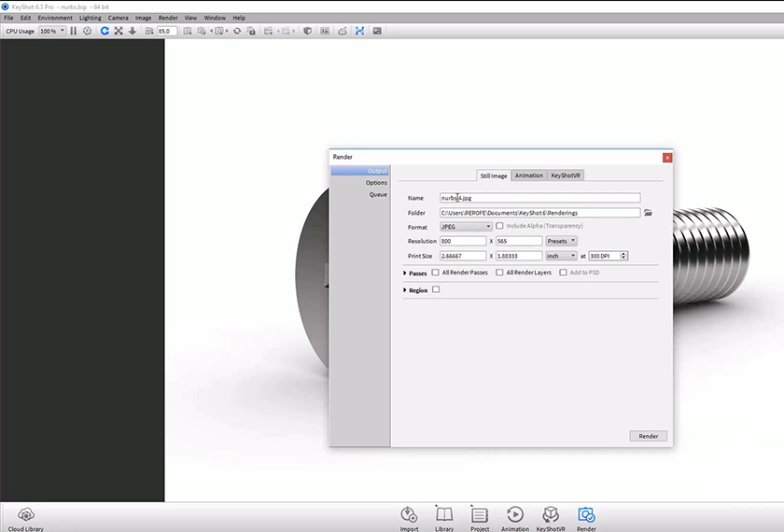
Task: Switch to the KeyShotVR tab
Action: click(566, 175)
